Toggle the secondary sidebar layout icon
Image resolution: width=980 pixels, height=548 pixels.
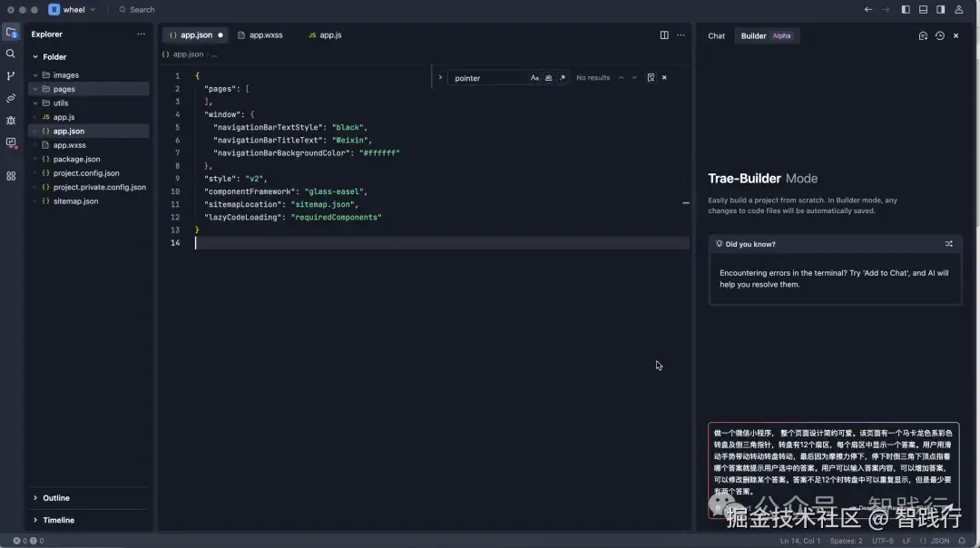click(941, 9)
